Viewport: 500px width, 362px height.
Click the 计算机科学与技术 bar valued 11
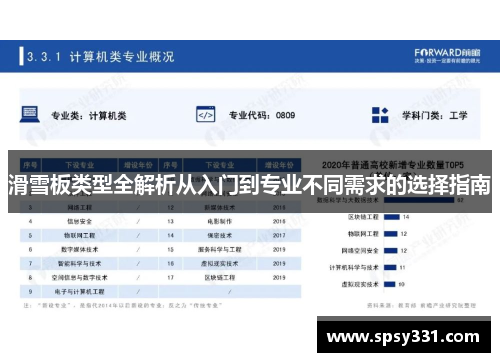tap(390, 267)
